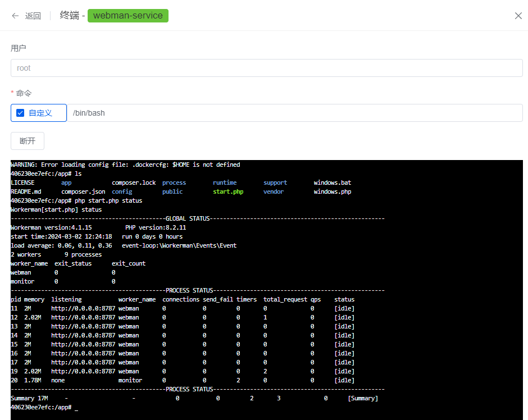
Task: Click 'LICENSE' in the terminal listing
Action: click(22, 182)
